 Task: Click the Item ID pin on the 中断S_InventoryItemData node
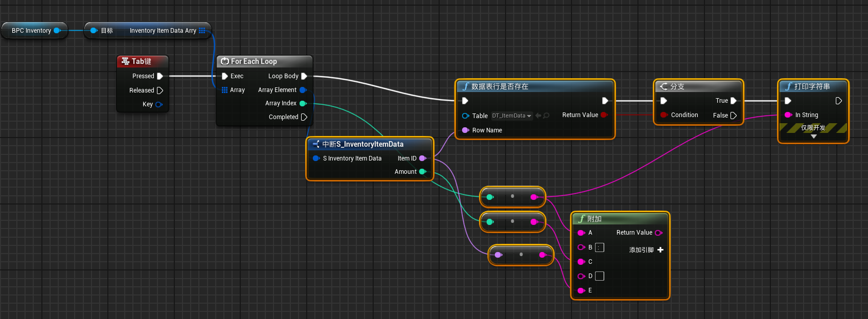click(423, 158)
